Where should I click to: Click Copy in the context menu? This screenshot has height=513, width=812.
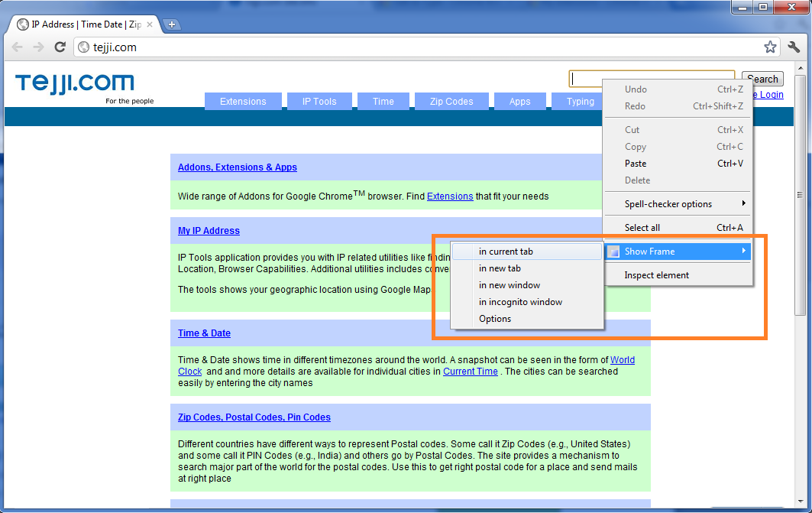pyautogui.click(x=678, y=147)
